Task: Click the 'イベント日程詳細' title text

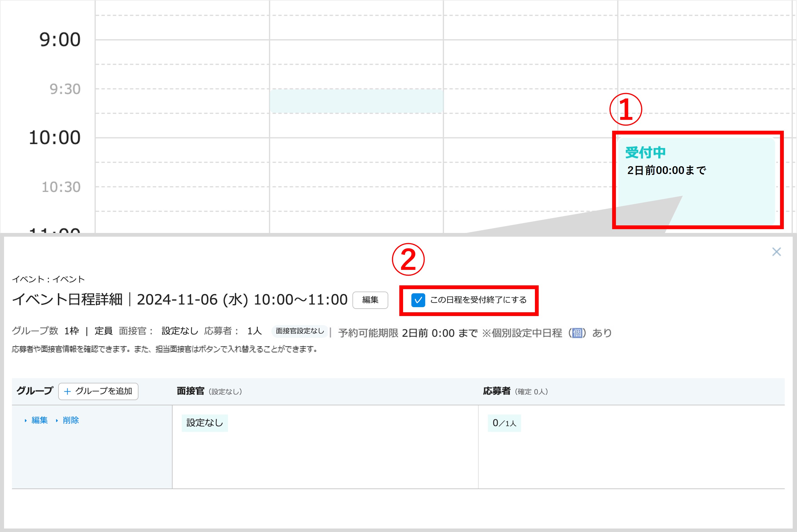Action: coord(67,300)
